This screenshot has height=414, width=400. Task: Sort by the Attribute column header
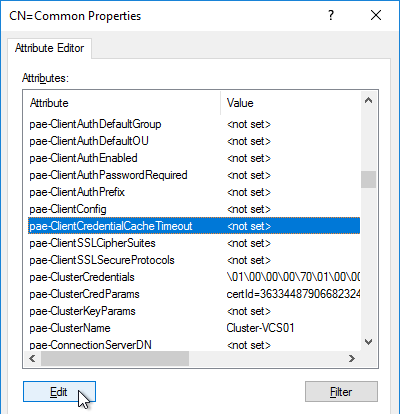click(x=122, y=103)
